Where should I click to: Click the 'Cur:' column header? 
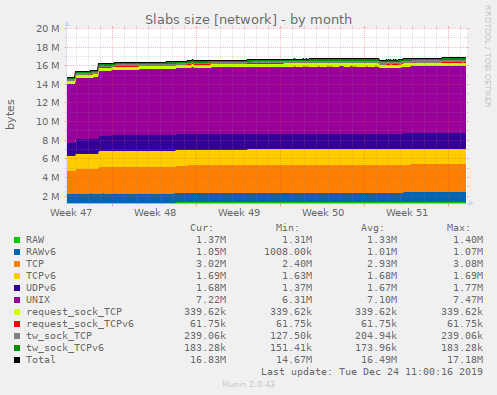click(202, 228)
